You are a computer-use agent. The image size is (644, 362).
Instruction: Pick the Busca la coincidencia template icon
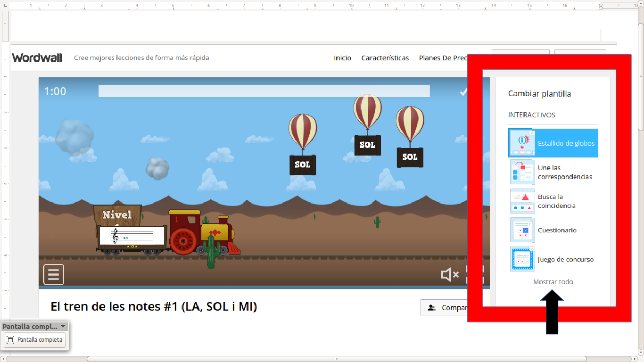point(522,201)
